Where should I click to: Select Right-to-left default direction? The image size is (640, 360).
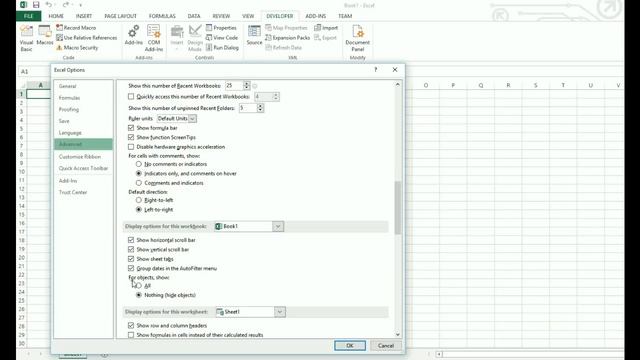139,200
